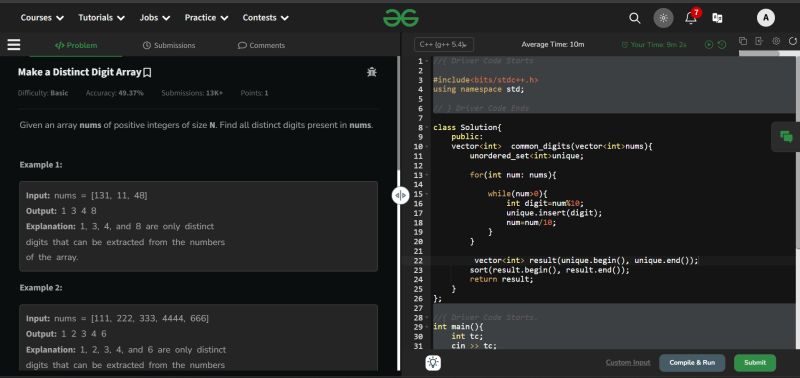Click the 'Output: 1 2 3 4 6' text

pos(66,334)
